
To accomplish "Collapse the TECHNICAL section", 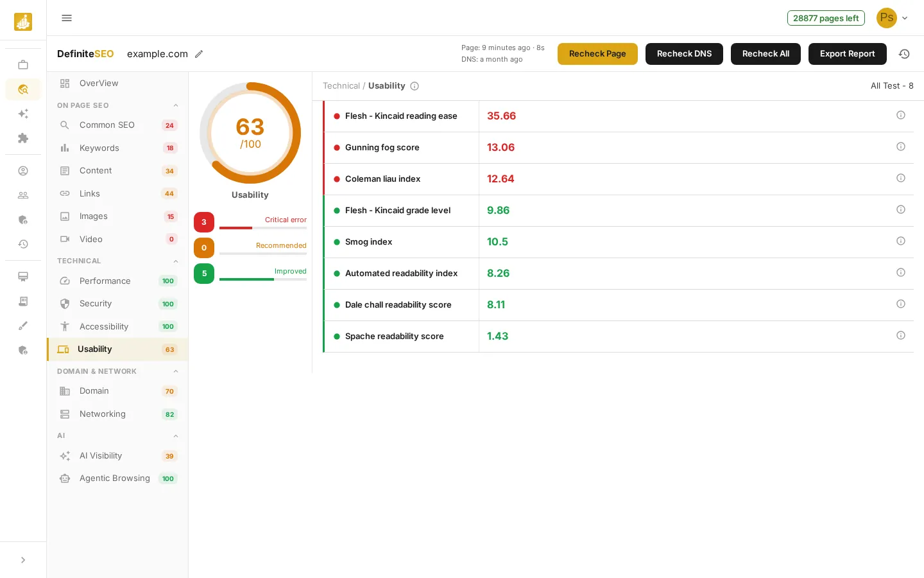I will pos(176,261).
